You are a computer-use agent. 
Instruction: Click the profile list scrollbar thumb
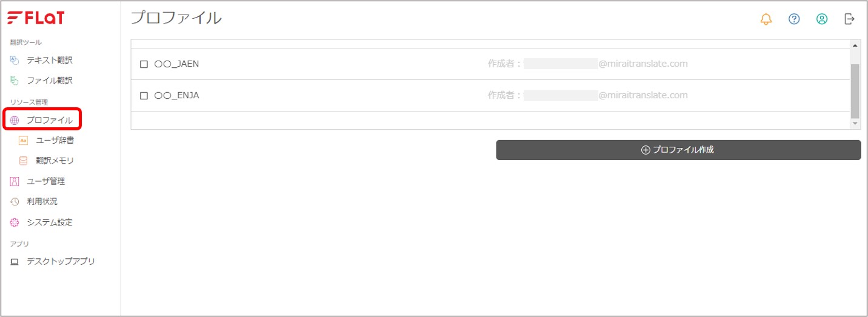tap(855, 90)
